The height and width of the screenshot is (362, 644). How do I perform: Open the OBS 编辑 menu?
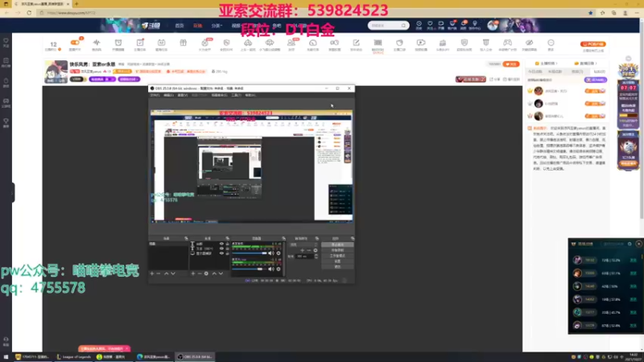point(168,95)
